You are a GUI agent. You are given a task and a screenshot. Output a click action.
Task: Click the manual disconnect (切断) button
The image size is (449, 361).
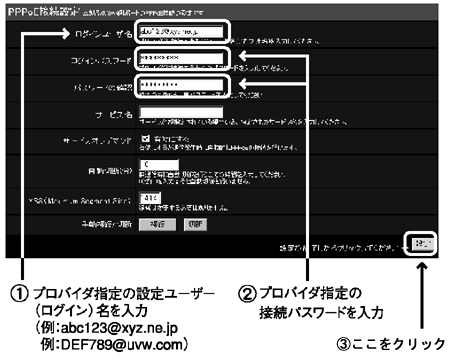[x=195, y=224]
